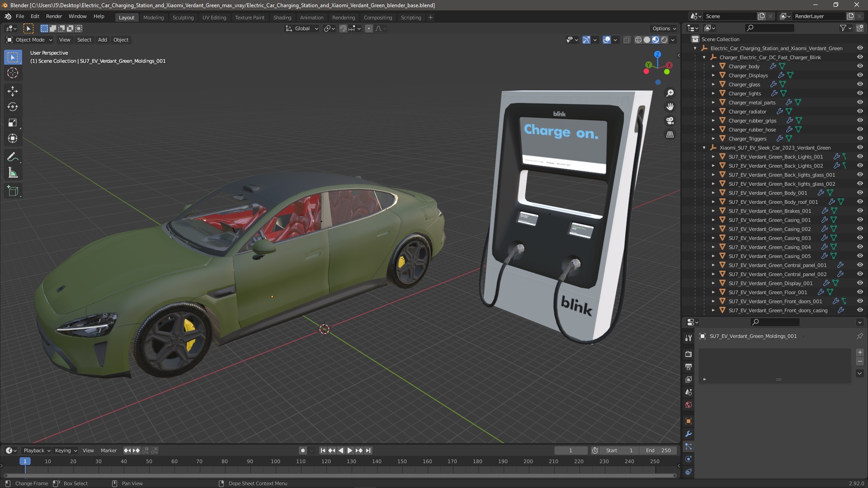Activate the Cursor tool
868x488 pixels.
click(13, 73)
